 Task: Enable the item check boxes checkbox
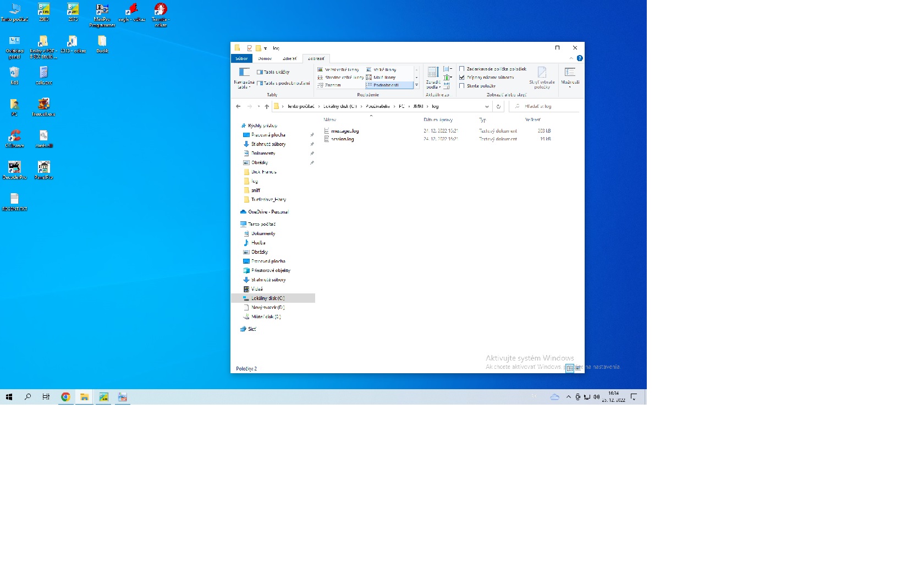[462, 69]
